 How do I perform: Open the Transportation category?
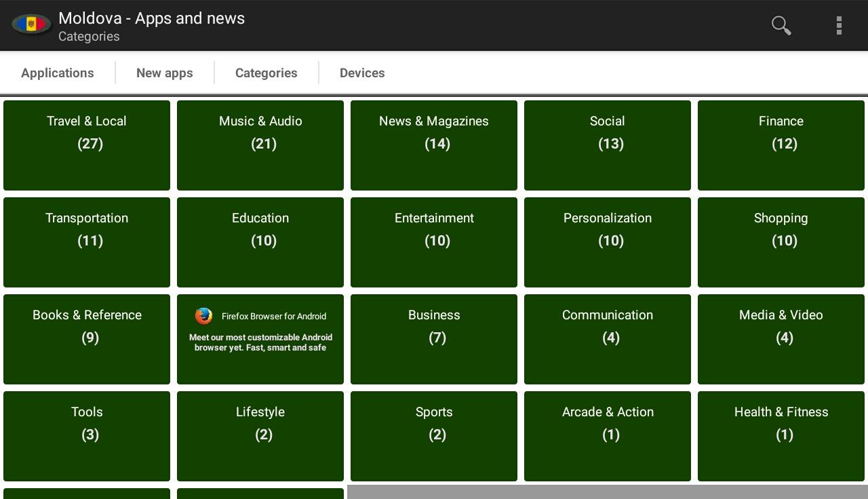87,242
